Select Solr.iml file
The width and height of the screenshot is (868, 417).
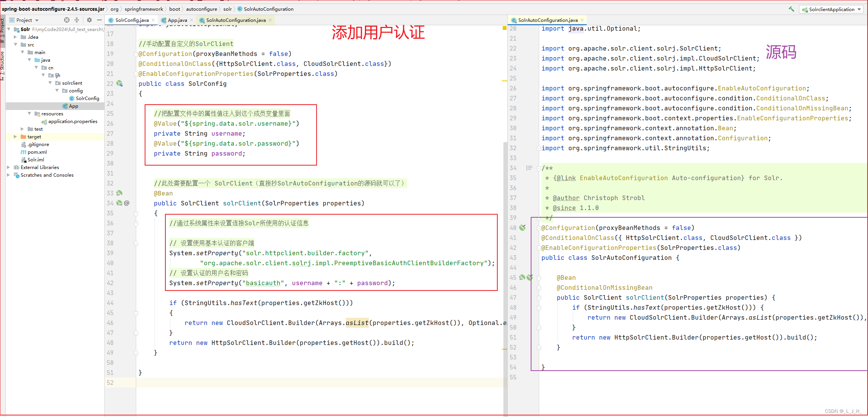(33, 159)
